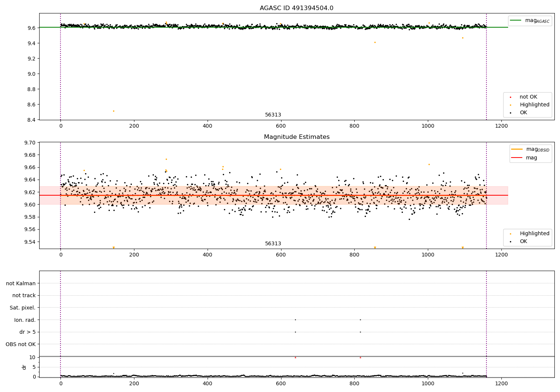The width and height of the screenshot is (560, 392).
Task: Click the 'Ion. rad.' row label
Action: 25,320
